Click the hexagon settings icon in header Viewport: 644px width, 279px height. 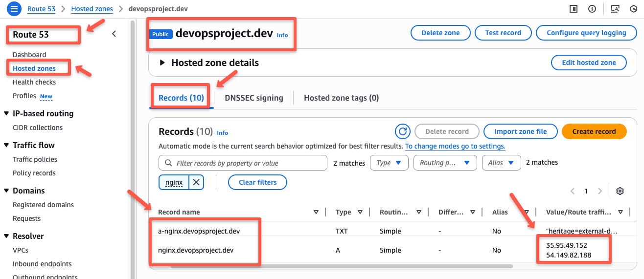pyautogui.click(x=634, y=9)
